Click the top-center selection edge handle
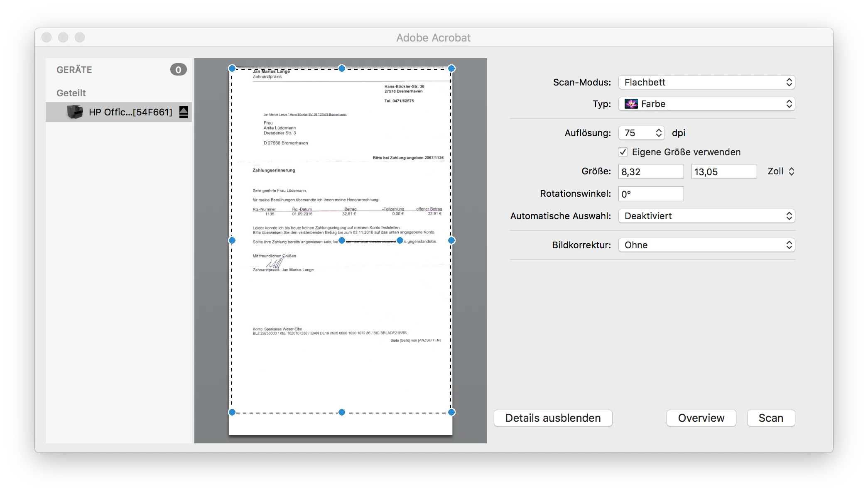The image size is (868, 494). 342,68
